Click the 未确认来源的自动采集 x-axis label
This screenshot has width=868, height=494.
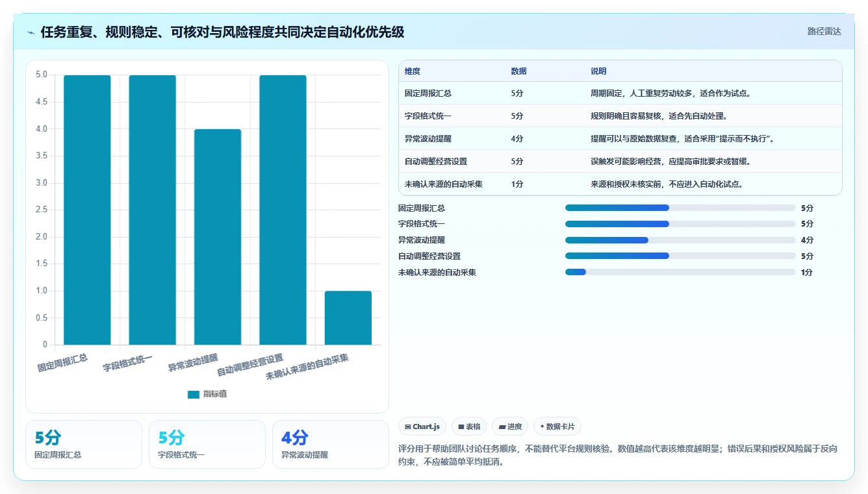pos(307,367)
